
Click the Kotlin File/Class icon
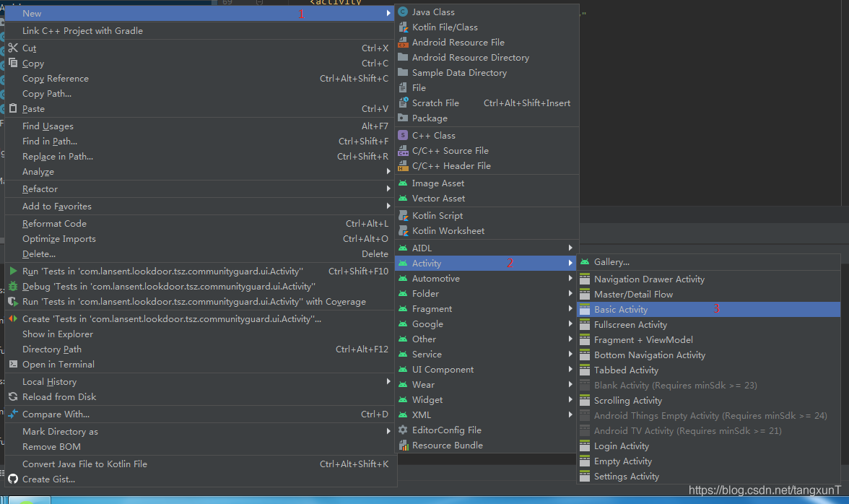[x=403, y=27]
